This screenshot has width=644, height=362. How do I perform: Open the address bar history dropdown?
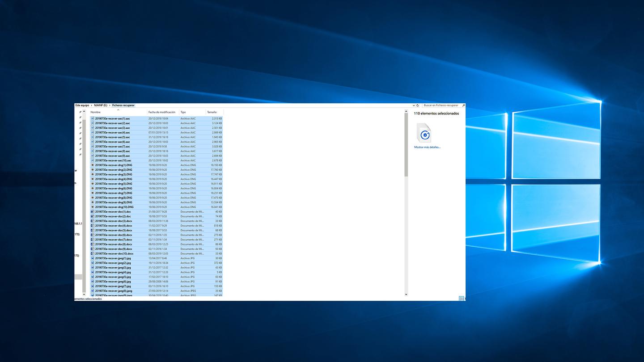[x=413, y=105]
